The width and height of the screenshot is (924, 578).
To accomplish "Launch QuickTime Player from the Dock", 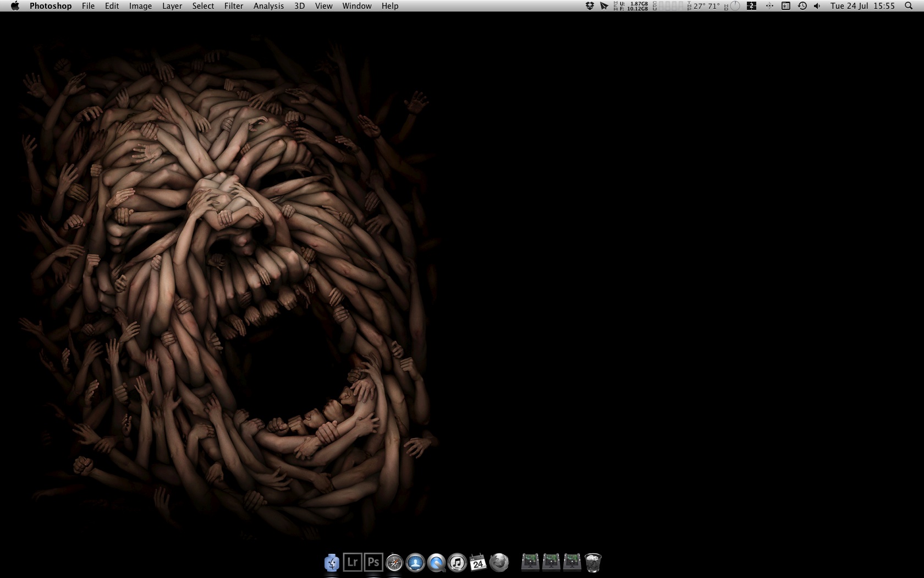I will tap(436, 563).
